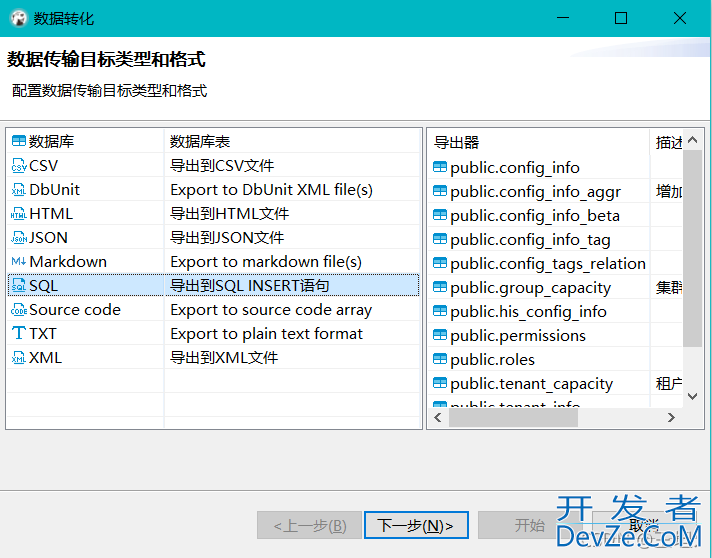Click the SQL export format icon
Image resolution: width=712 pixels, height=558 pixels.
[x=19, y=286]
